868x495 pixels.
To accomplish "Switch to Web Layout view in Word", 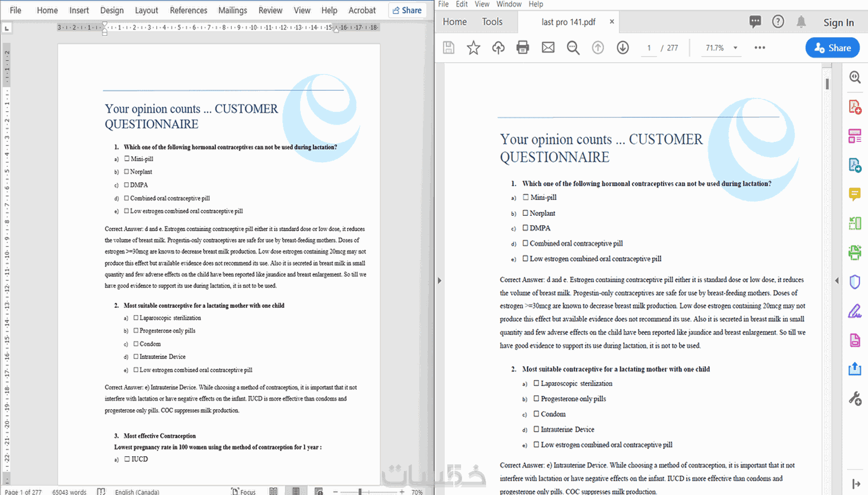I will 319,491.
